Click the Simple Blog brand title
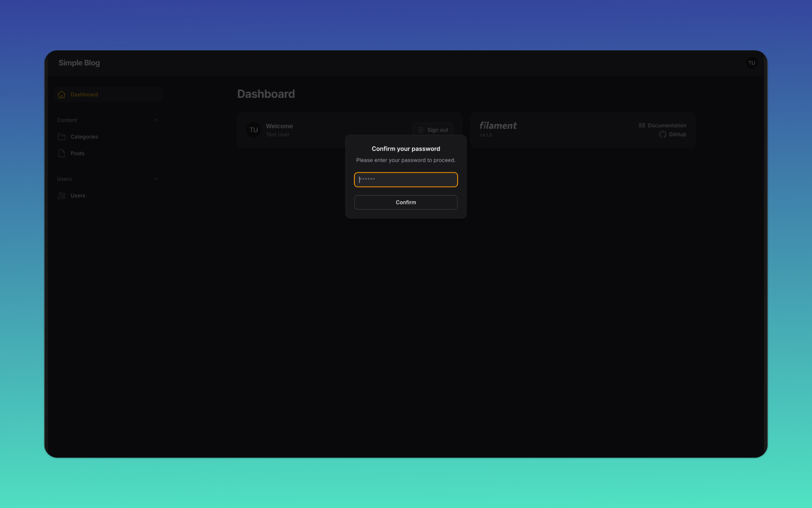This screenshot has height=508, width=812. (x=79, y=63)
